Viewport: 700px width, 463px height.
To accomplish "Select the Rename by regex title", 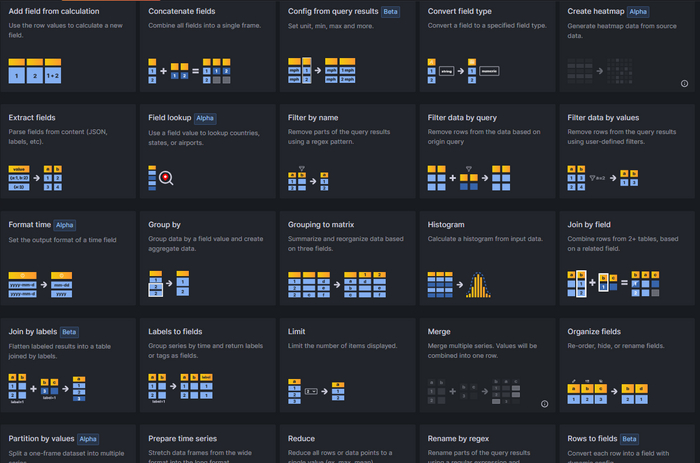I will tap(458, 438).
